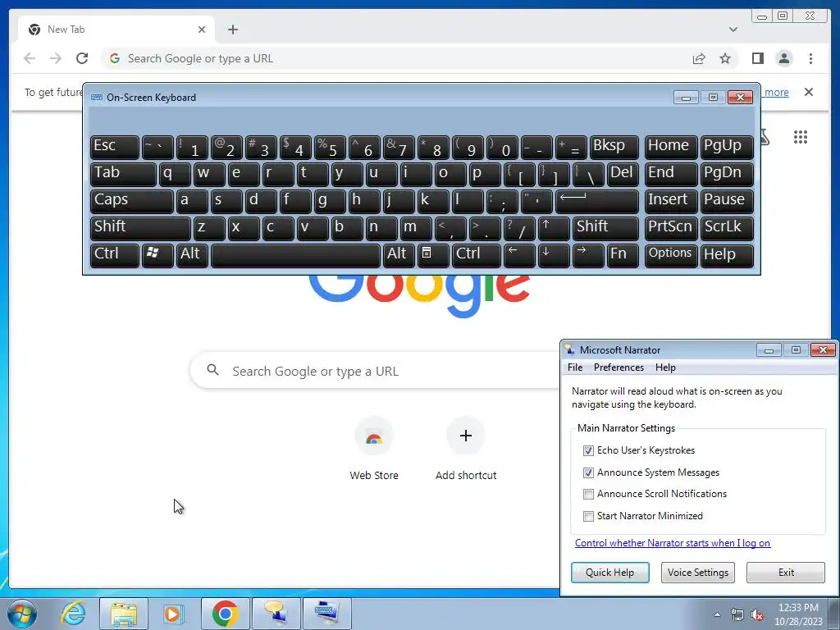Click Esc on the on-screen keyboard

click(115, 147)
